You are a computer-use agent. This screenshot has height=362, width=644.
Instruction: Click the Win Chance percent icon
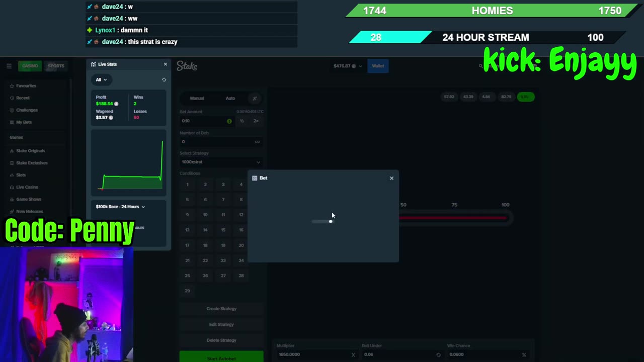(x=524, y=355)
